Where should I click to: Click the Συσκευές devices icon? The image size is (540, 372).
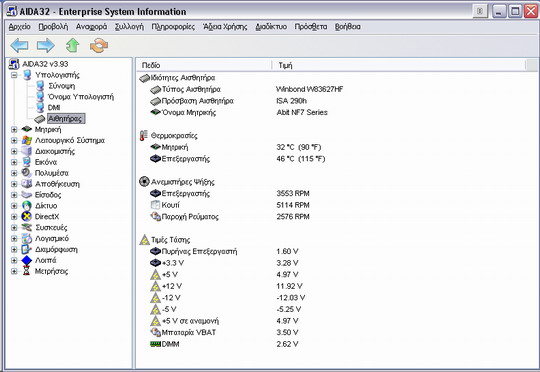27,227
